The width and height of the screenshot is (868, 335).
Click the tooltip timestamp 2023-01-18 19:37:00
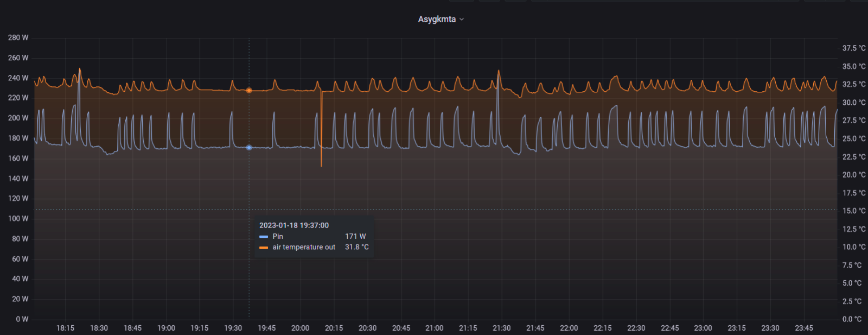click(x=294, y=225)
